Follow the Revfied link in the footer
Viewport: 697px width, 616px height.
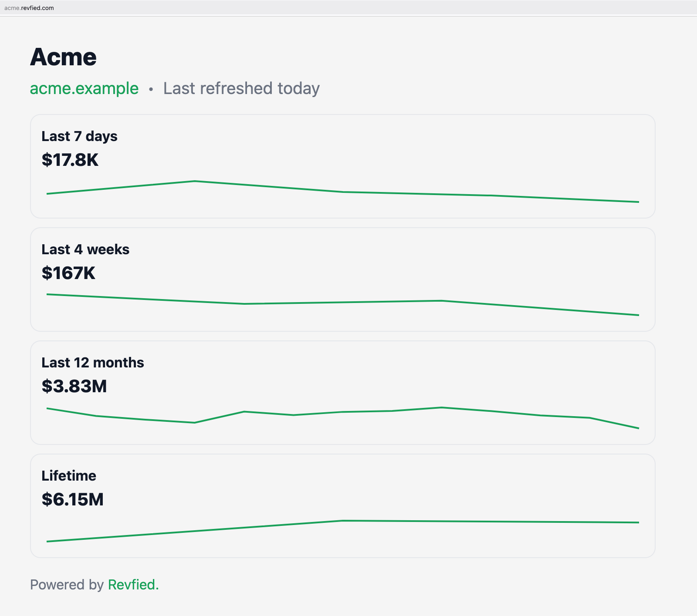click(x=132, y=584)
